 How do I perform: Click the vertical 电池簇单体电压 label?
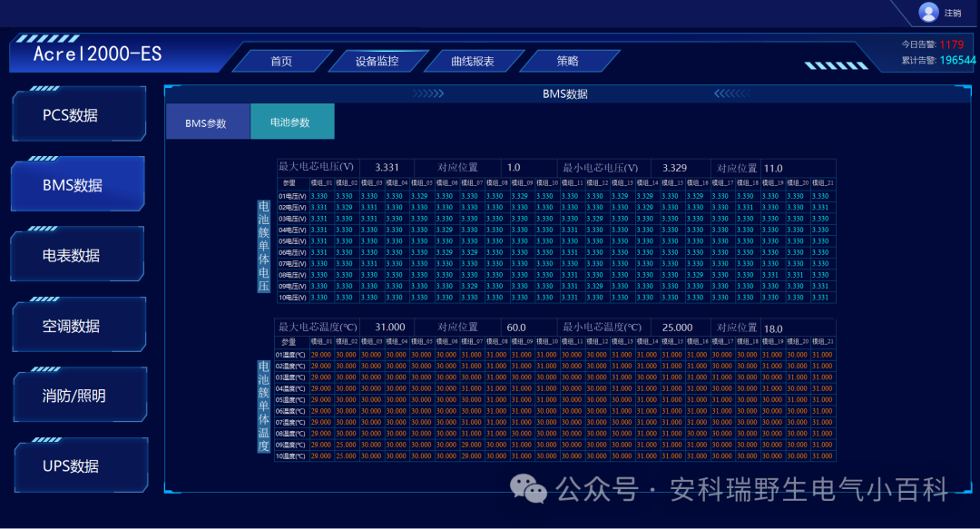pyautogui.click(x=264, y=247)
